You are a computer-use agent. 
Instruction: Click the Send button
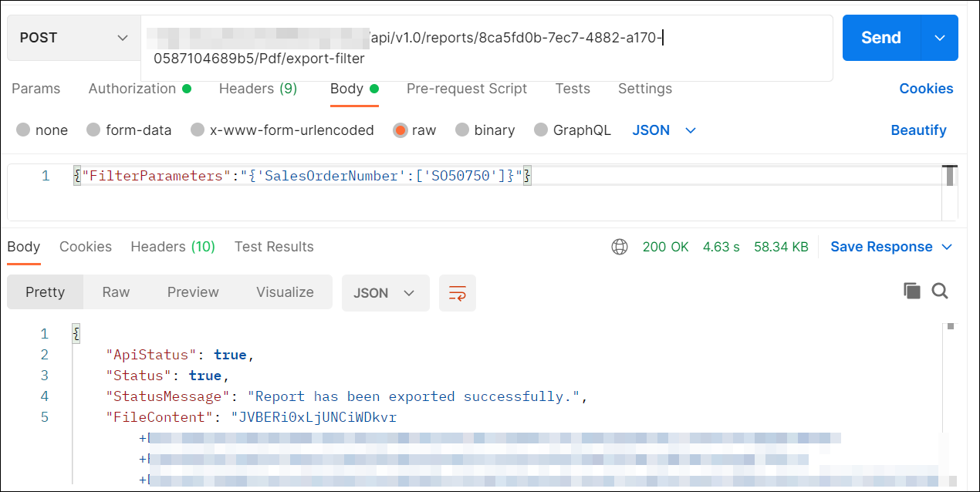click(880, 37)
